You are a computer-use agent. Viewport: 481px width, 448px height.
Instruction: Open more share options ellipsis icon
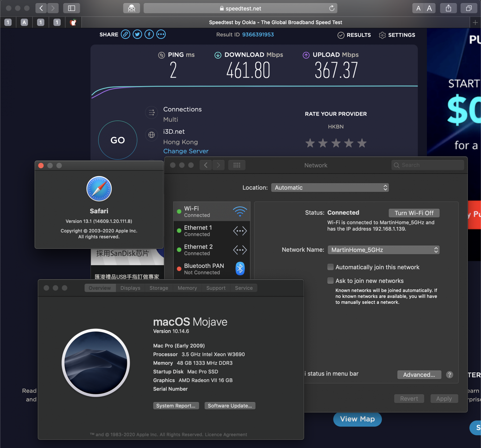coord(161,34)
